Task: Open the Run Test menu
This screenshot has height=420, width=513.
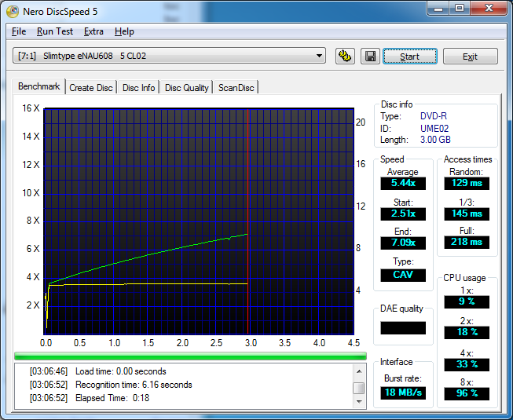Action: pos(55,31)
